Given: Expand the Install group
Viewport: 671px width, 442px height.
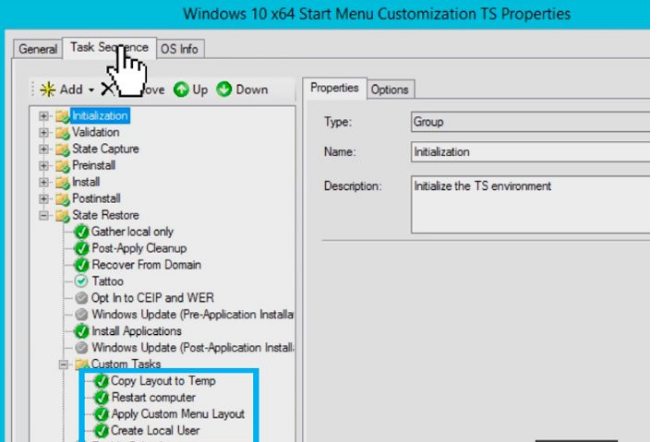Looking at the screenshot, I should (x=43, y=182).
